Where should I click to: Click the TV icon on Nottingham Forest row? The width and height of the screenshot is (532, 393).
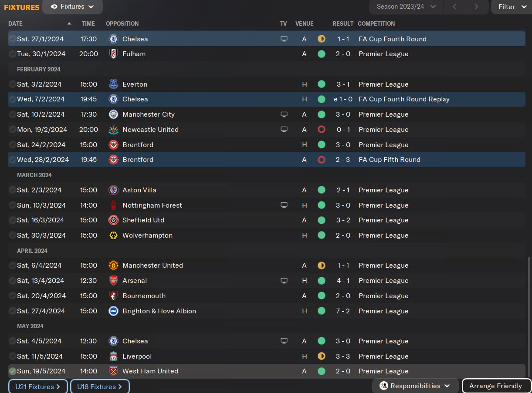(284, 205)
